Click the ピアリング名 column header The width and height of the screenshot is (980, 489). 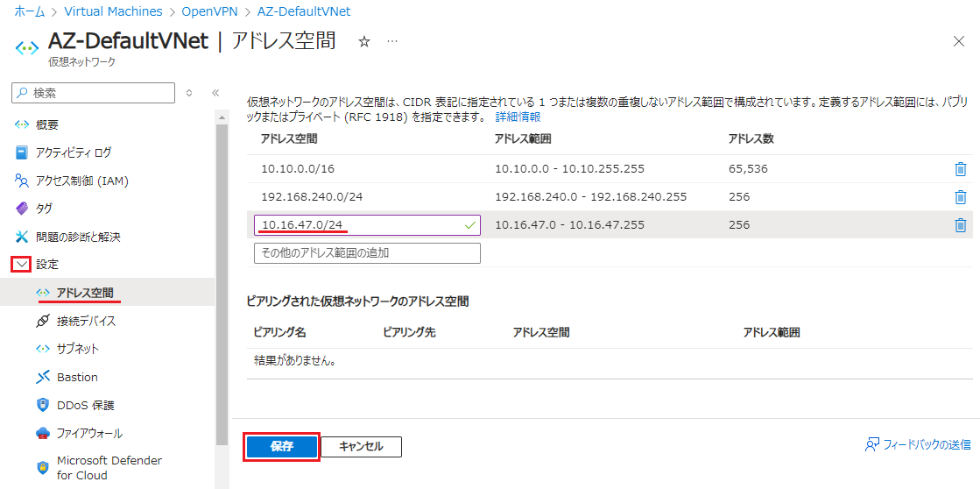click(x=279, y=332)
